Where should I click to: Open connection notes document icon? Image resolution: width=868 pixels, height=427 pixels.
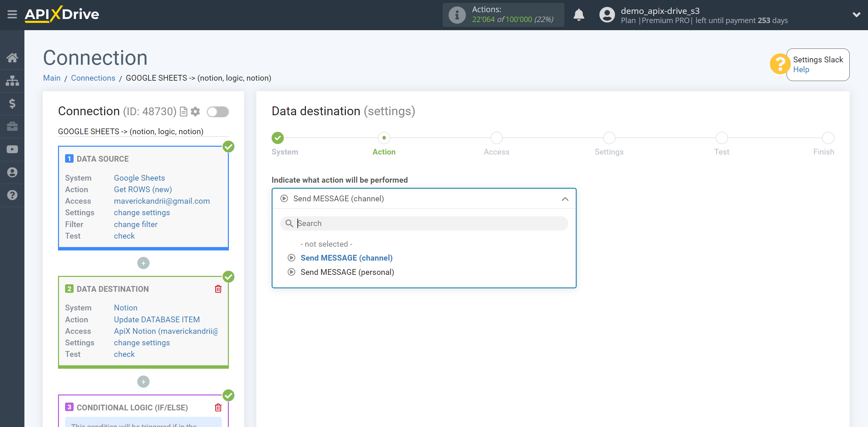coord(183,111)
